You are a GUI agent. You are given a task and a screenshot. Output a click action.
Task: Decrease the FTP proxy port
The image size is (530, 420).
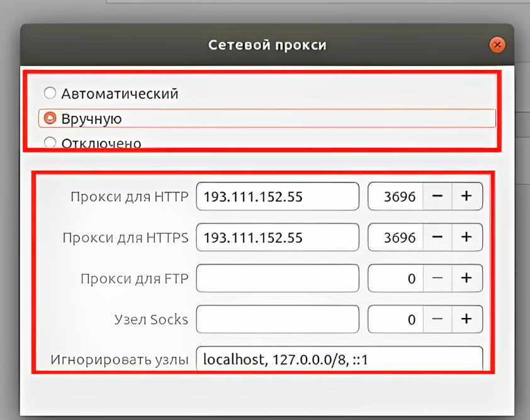(x=437, y=278)
